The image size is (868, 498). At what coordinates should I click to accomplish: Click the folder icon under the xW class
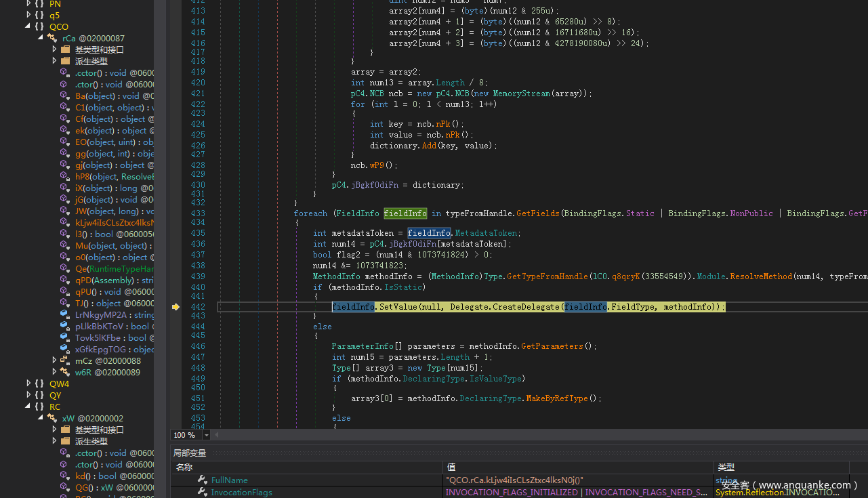click(x=66, y=430)
